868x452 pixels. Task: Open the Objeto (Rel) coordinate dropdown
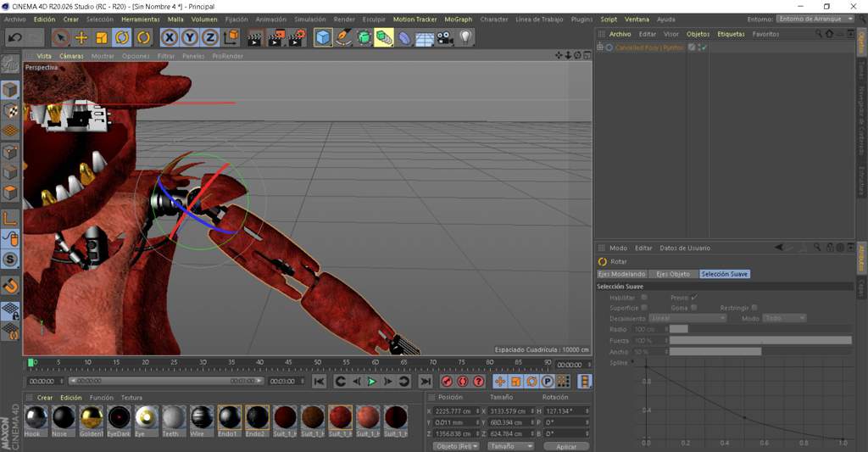456,446
